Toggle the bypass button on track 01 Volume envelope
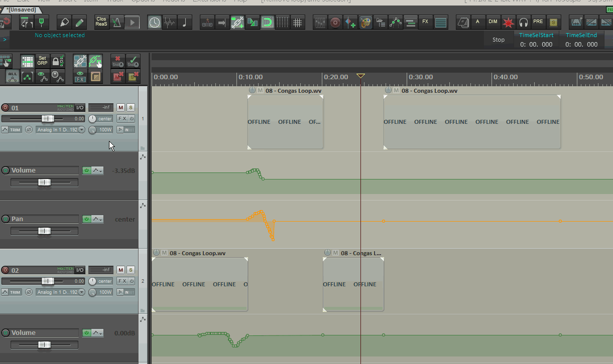Screen dimensions: 613x364 click(86, 170)
